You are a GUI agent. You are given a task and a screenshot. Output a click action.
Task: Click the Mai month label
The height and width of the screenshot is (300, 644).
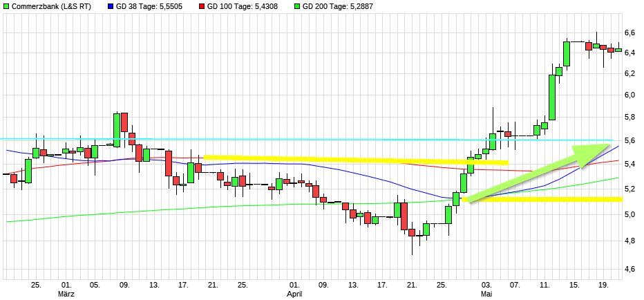[x=486, y=294]
